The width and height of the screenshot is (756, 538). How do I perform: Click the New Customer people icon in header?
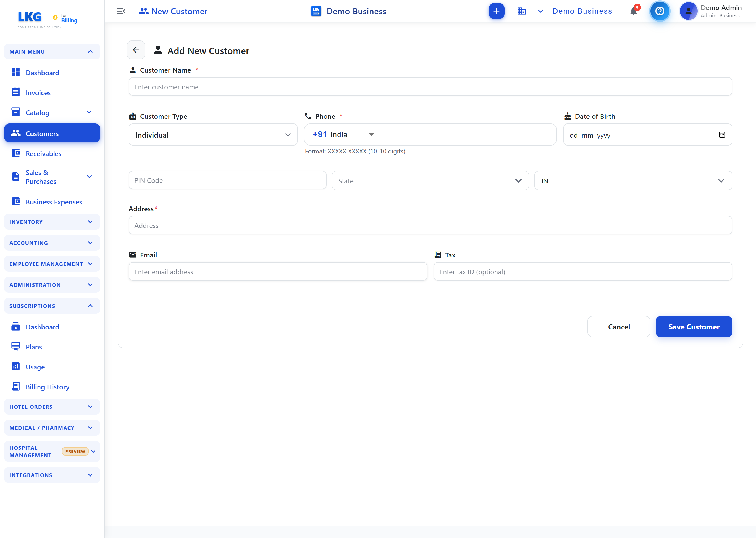(143, 11)
